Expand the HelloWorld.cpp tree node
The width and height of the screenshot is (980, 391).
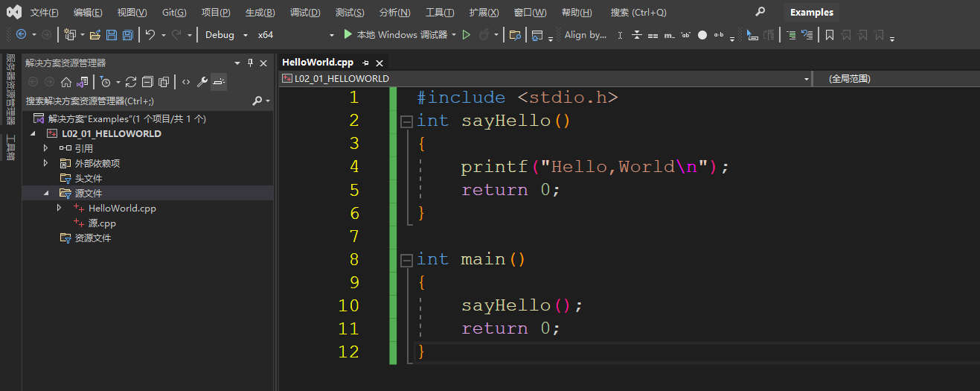(60, 209)
